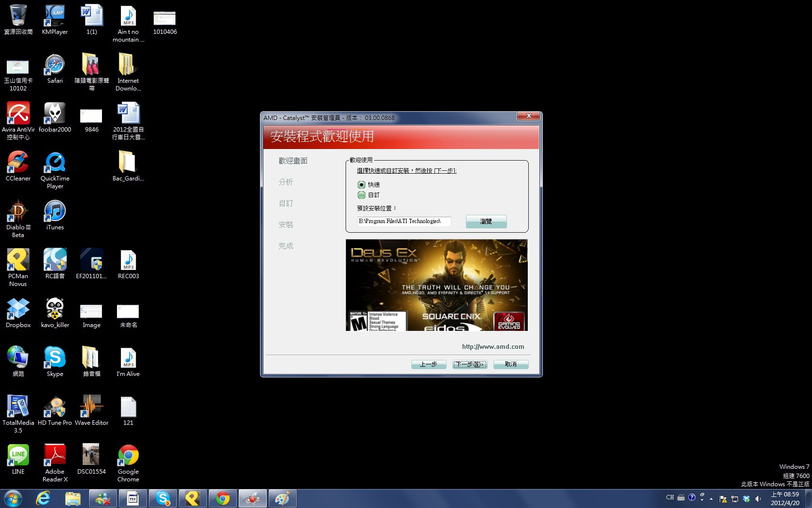This screenshot has width=812, height=508.
Task: Select the LINE desktop shortcut
Action: (x=18, y=460)
